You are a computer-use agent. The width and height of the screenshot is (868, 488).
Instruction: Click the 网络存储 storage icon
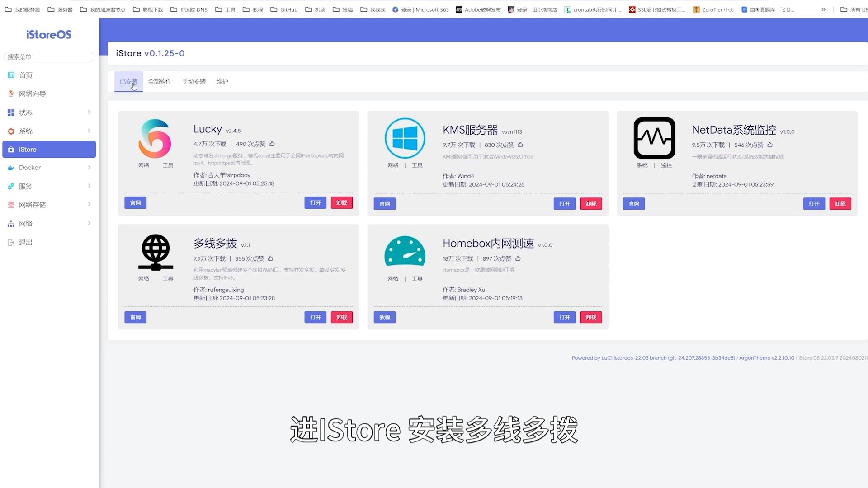pos(11,205)
